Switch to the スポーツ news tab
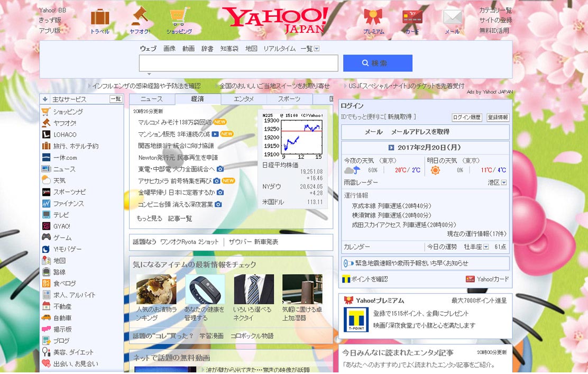 pos(289,98)
